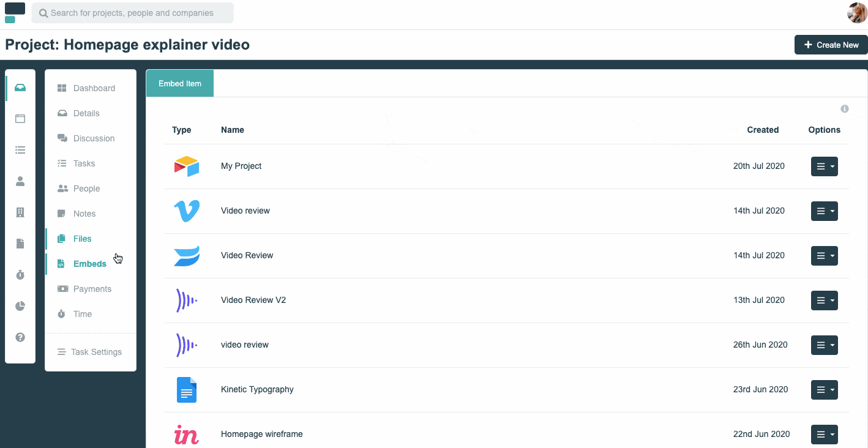Click the 22nd Jun 2020 created date

pyautogui.click(x=761, y=434)
